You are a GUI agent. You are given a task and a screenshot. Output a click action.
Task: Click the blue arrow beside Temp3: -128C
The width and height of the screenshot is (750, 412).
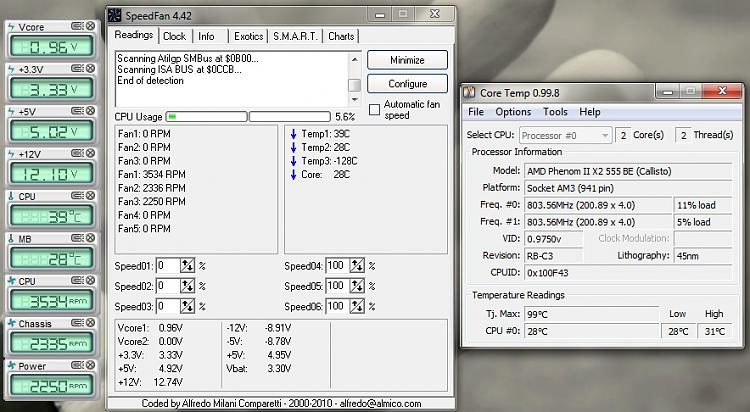pyautogui.click(x=293, y=161)
